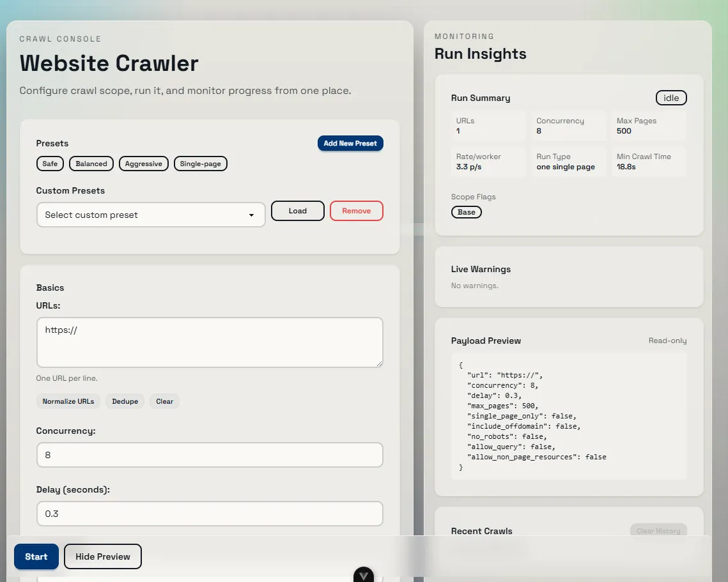Click Hide Preview button
This screenshot has height=582, width=728.
(x=103, y=556)
